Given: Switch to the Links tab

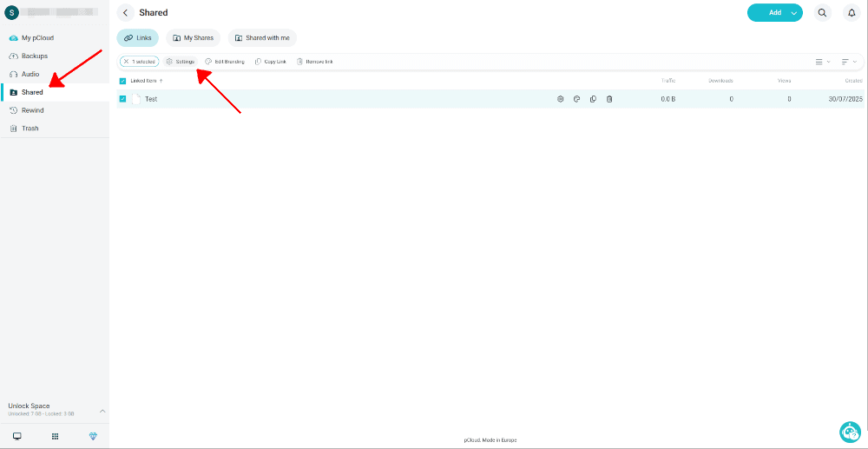Looking at the screenshot, I should [137, 37].
